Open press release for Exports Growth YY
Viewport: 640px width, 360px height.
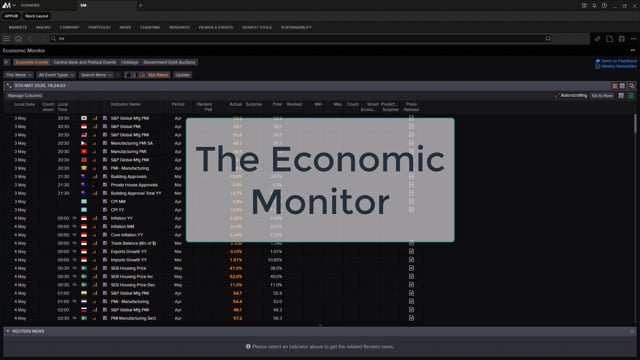(411, 251)
